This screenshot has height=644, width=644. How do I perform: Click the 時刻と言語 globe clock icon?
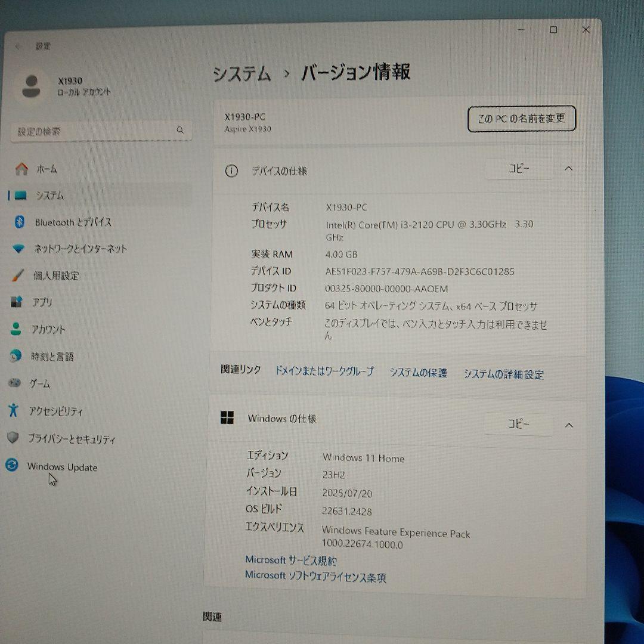coord(15,355)
